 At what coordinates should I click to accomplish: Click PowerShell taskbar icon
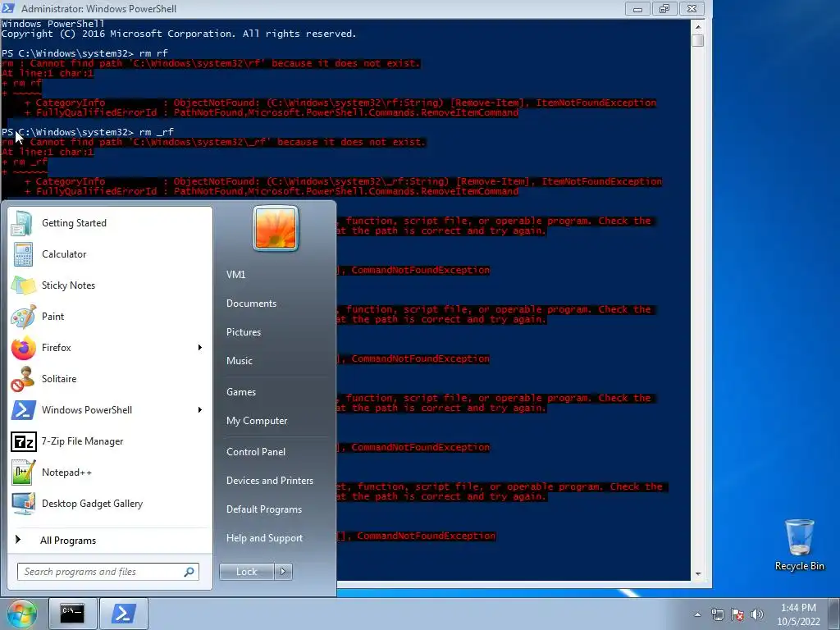coord(123,613)
